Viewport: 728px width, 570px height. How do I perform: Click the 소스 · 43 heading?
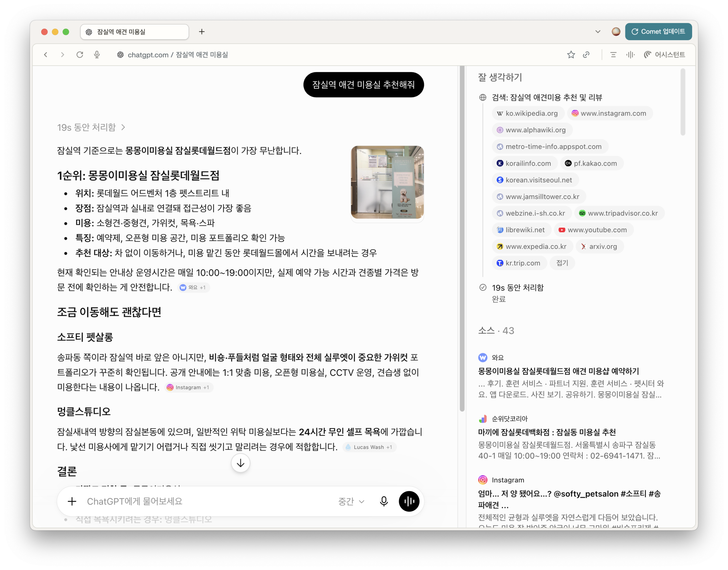(x=496, y=330)
